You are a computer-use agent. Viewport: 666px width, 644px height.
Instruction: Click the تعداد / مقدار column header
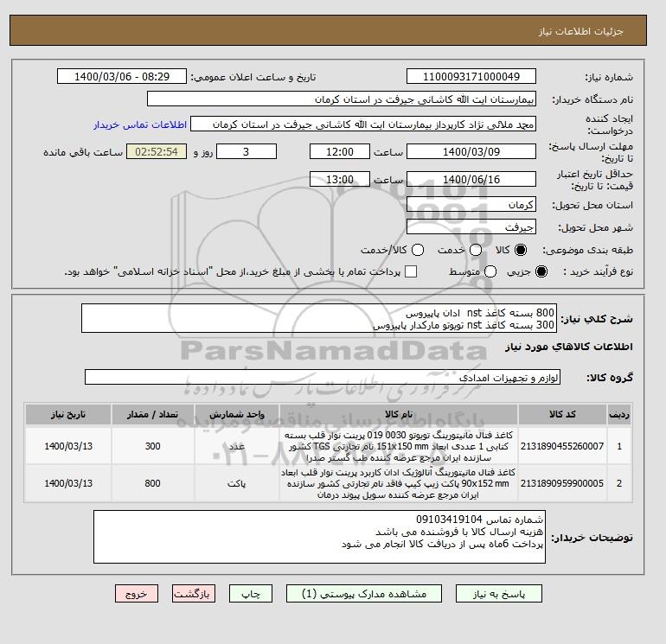pyautogui.click(x=152, y=414)
